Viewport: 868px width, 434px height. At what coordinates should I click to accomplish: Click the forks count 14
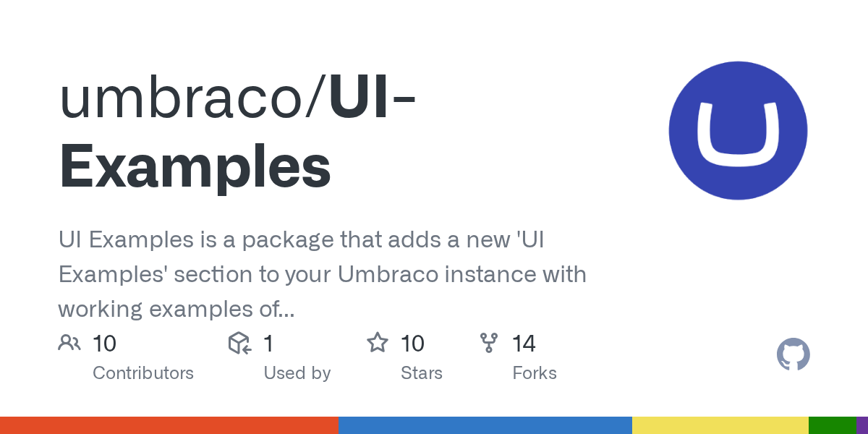click(524, 343)
